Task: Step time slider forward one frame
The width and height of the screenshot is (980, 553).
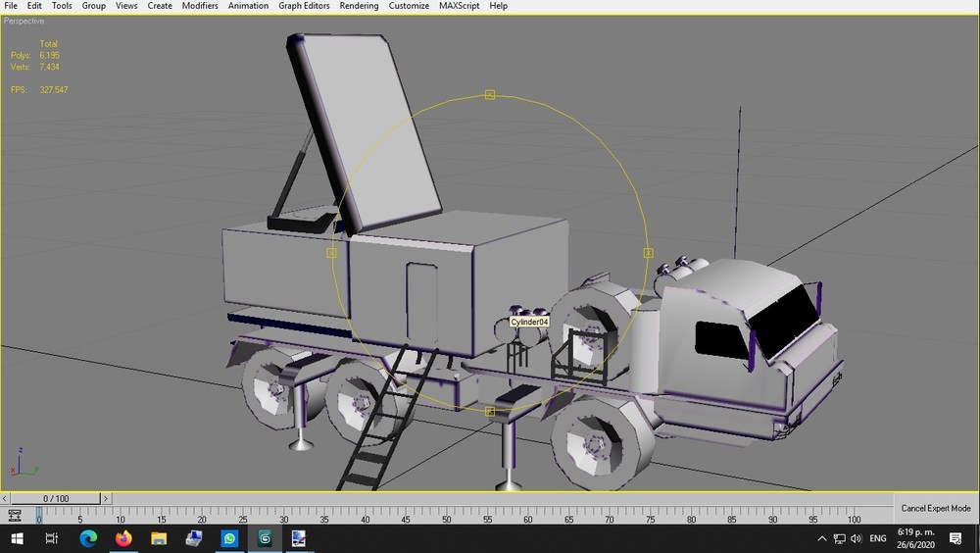Action: pos(106,498)
